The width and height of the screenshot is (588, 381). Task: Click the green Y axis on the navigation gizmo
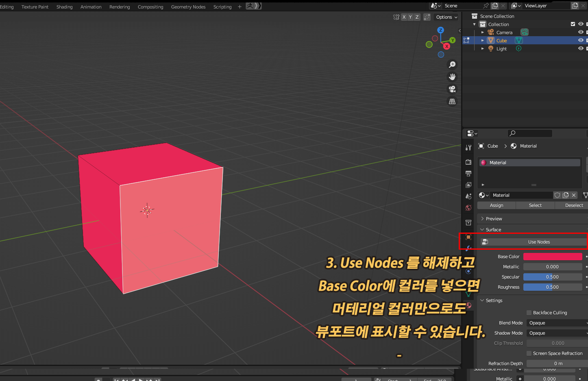pos(453,40)
